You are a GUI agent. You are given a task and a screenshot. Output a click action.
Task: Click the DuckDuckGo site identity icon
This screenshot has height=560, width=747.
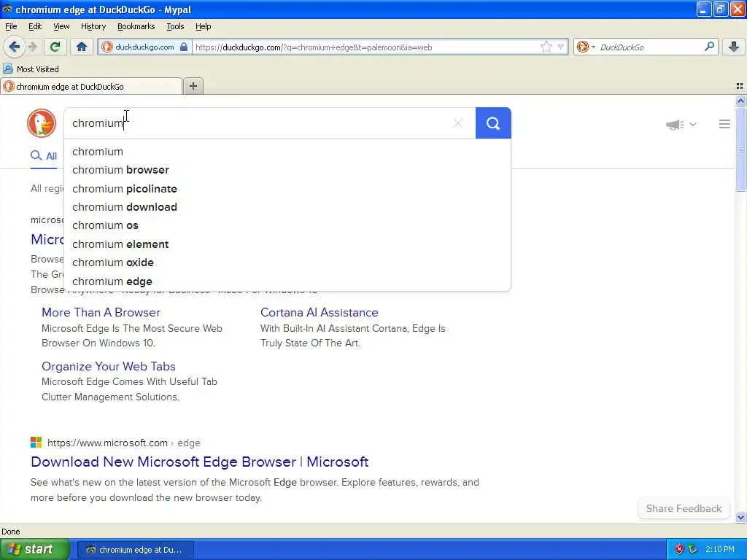click(x=107, y=47)
